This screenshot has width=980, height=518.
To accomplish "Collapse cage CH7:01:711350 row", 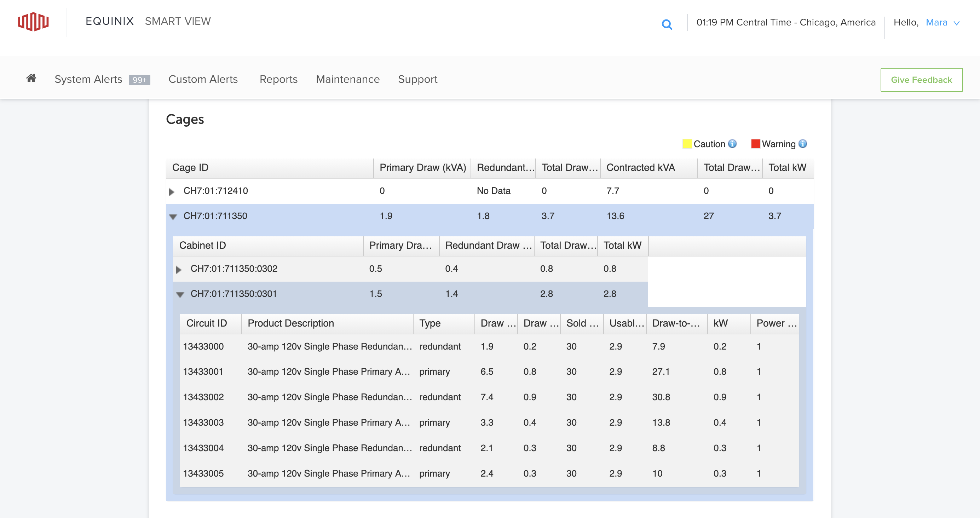I will pos(173,217).
